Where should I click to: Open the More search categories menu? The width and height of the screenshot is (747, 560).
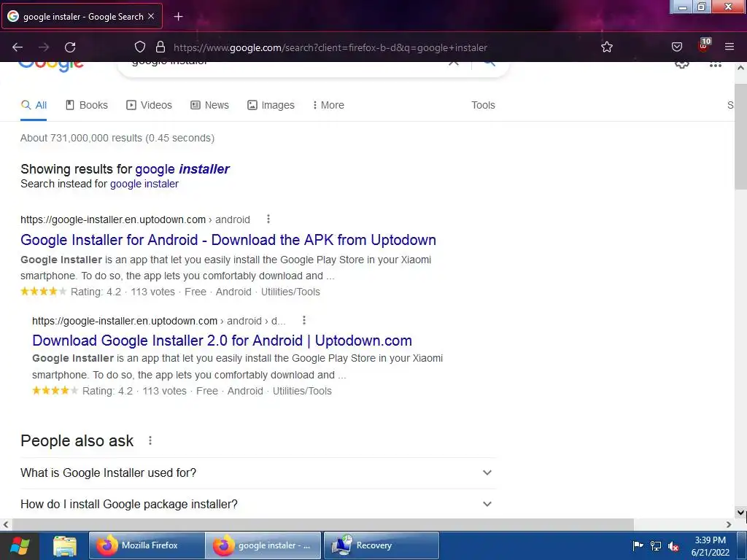click(x=328, y=105)
